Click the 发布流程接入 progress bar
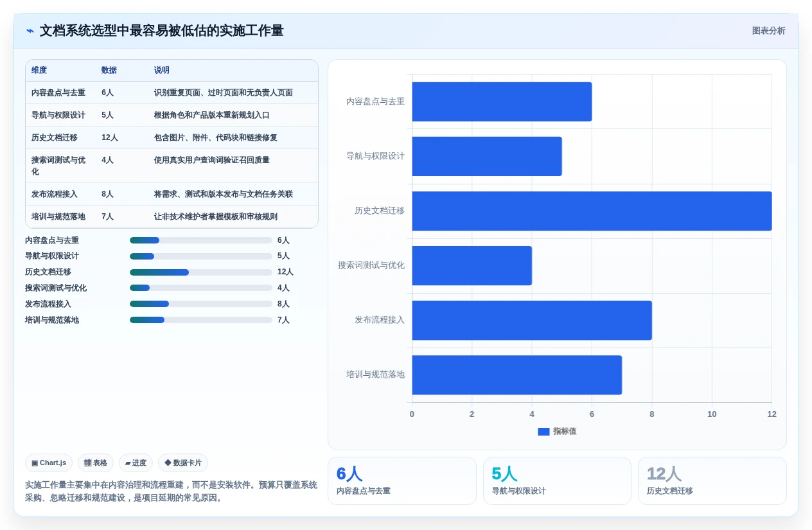The image size is (812, 530). click(201, 304)
